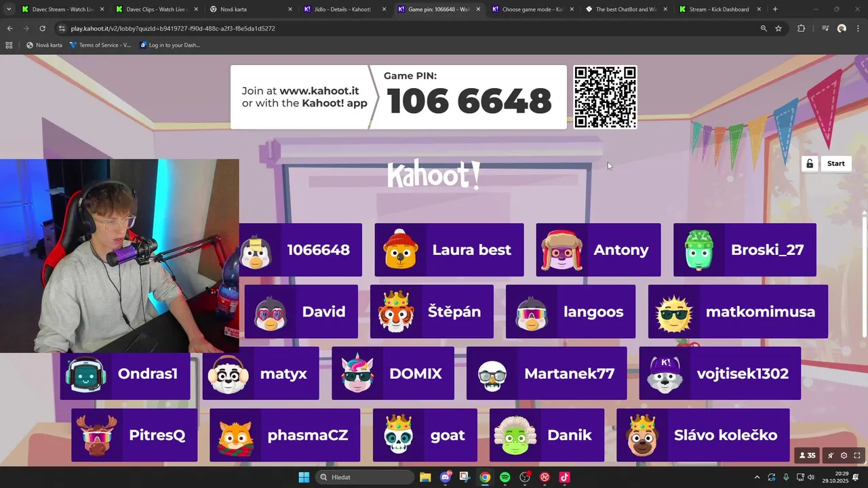Viewport: 868px width, 488px height.
Task: Click the game QR code
Action: point(605,97)
